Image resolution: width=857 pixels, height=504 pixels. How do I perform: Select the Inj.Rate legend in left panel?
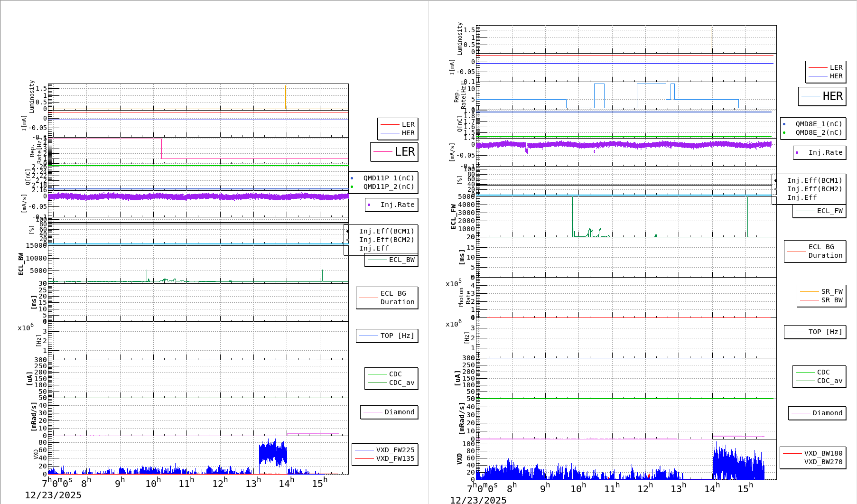coord(392,205)
